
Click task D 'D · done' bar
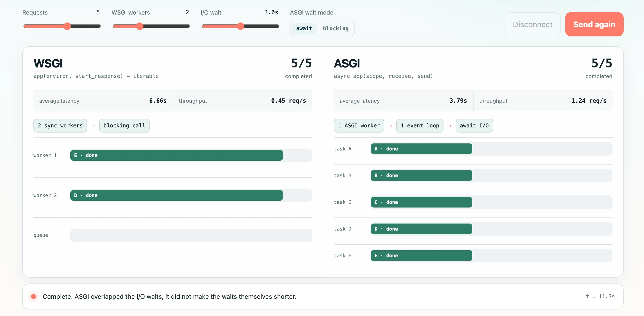pyautogui.click(x=421, y=229)
